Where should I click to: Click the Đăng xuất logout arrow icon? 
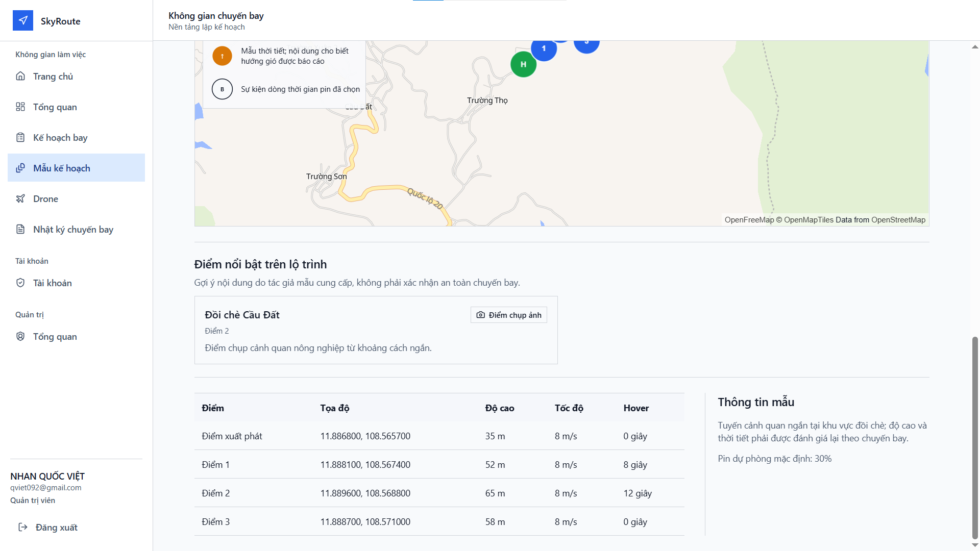coord(23,527)
